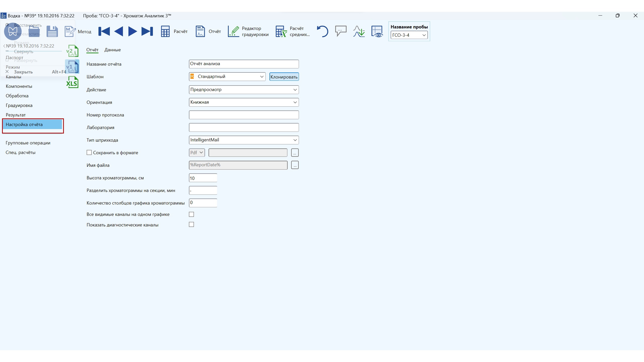This screenshot has width=644, height=362.
Task: Check Все видимые каналы на одном графике
Action: 191,214
